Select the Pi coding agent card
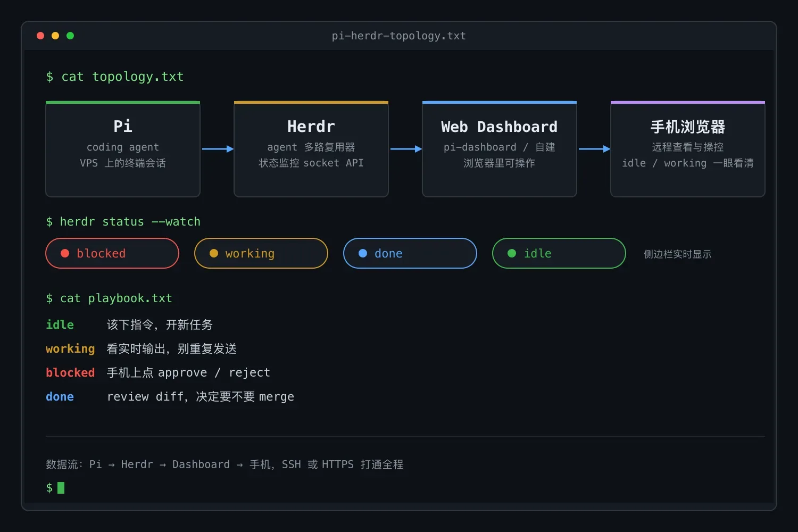This screenshot has width=798, height=532. 123,149
